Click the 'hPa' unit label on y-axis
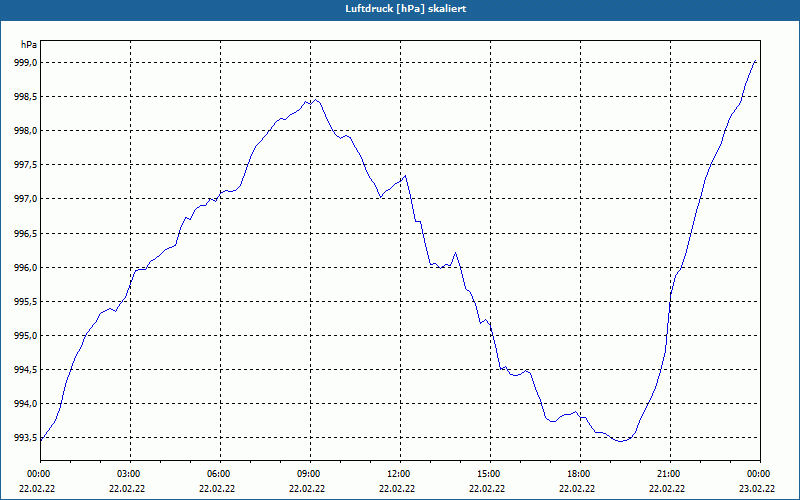800x500 pixels. coord(29,44)
